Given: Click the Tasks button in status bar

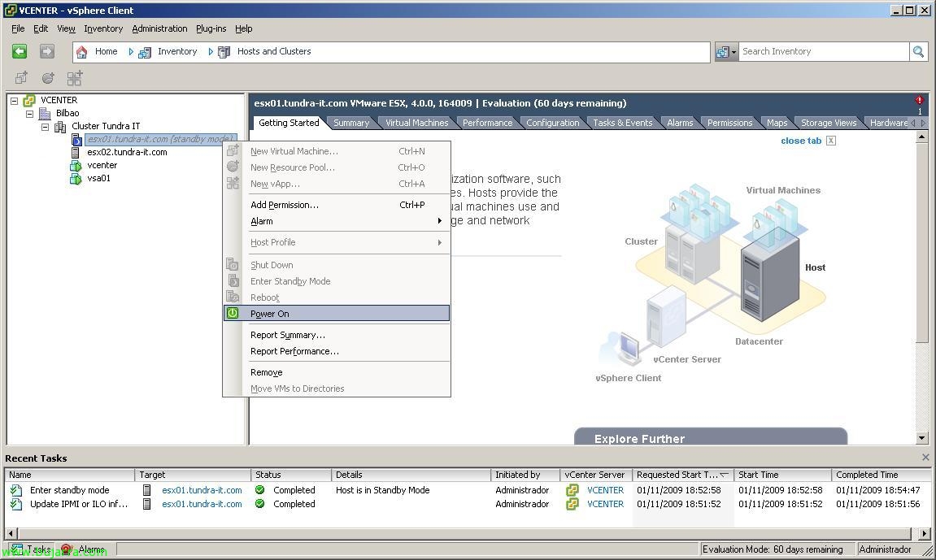Looking at the screenshot, I should (x=32, y=549).
